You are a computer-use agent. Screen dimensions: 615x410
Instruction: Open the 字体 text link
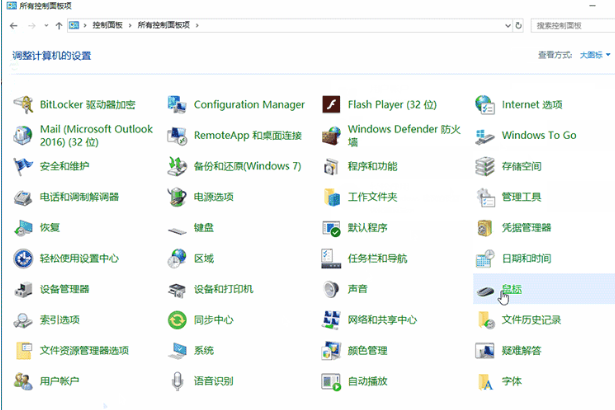point(512,381)
